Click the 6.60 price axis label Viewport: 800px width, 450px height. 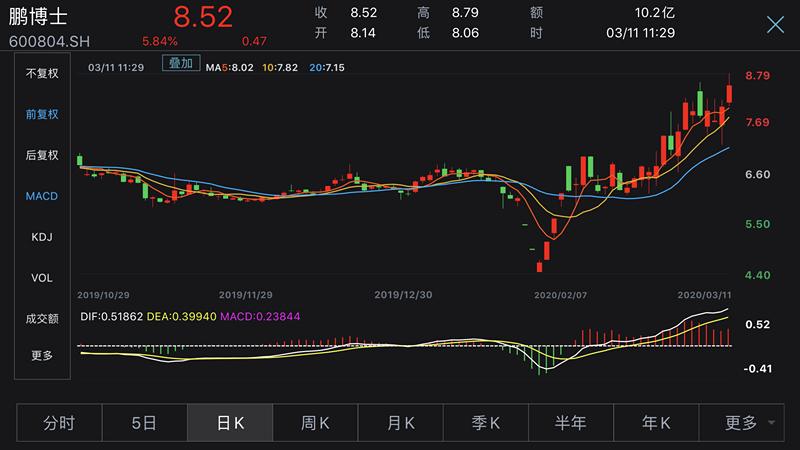click(x=758, y=174)
